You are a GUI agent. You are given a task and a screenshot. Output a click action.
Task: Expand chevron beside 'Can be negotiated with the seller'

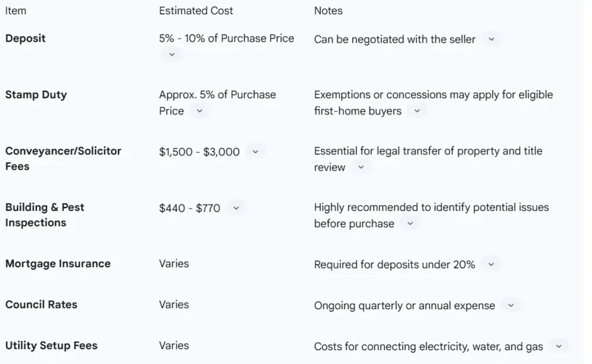click(x=491, y=39)
